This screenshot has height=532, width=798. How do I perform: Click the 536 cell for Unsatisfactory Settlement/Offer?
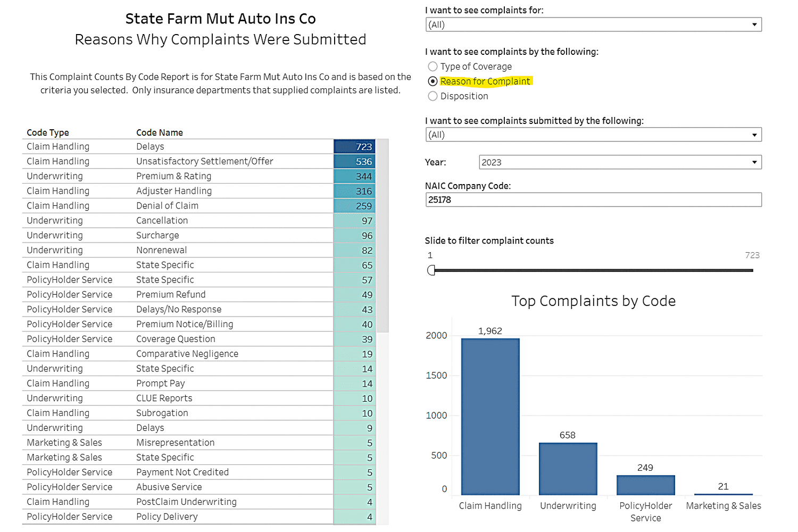coord(354,162)
